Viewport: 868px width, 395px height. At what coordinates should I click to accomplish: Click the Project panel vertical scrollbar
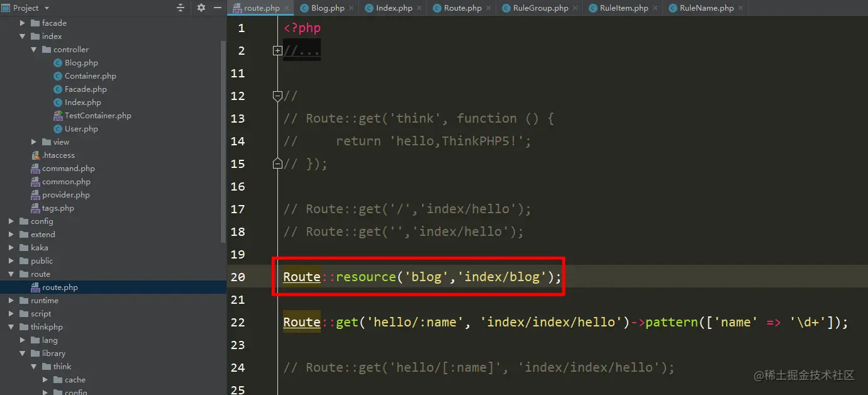(223, 142)
